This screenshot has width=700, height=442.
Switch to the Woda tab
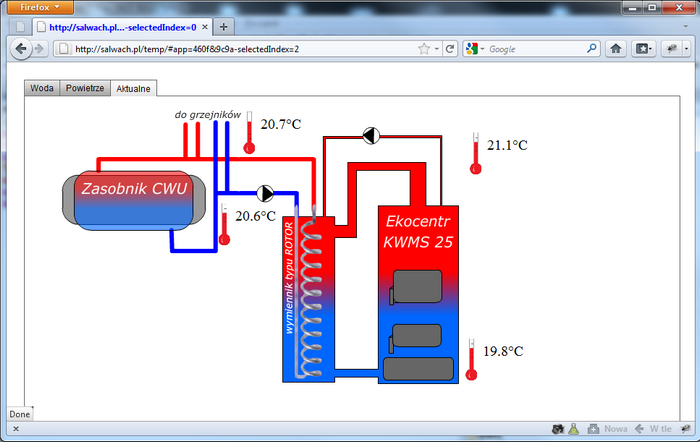coord(42,88)
